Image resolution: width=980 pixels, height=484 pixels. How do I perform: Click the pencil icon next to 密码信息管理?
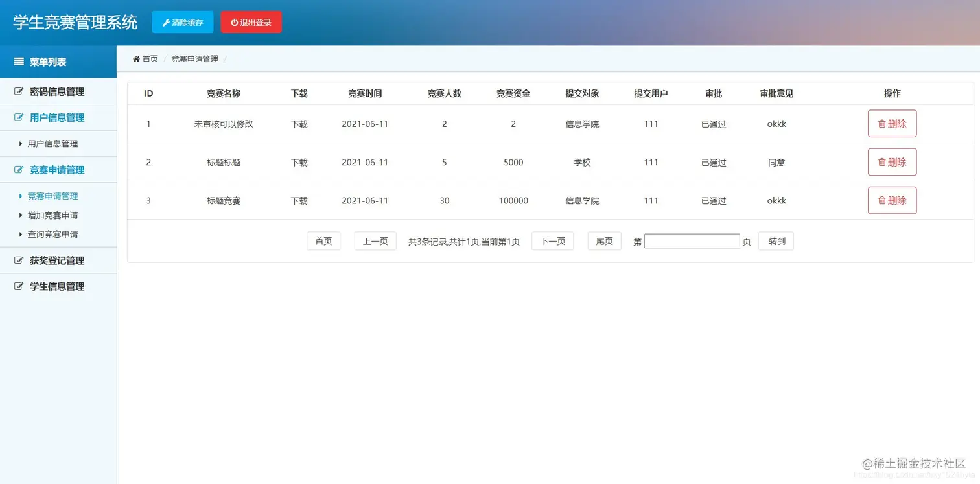point(18,91)
